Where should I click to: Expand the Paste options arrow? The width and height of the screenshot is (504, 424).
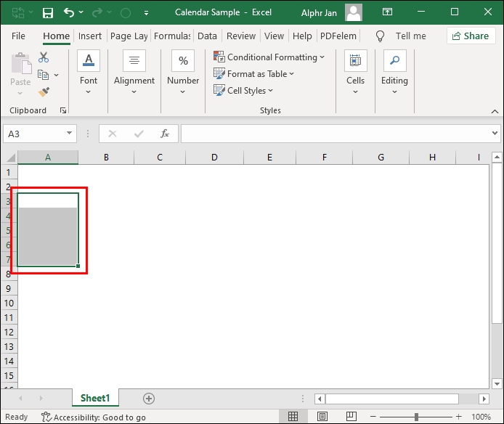coord(20,93)
